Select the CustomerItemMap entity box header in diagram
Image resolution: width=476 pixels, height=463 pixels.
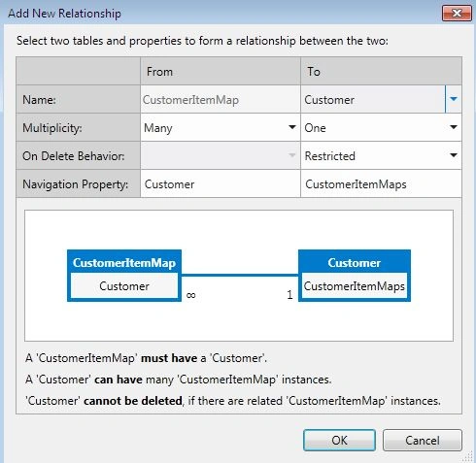(124, 262)
